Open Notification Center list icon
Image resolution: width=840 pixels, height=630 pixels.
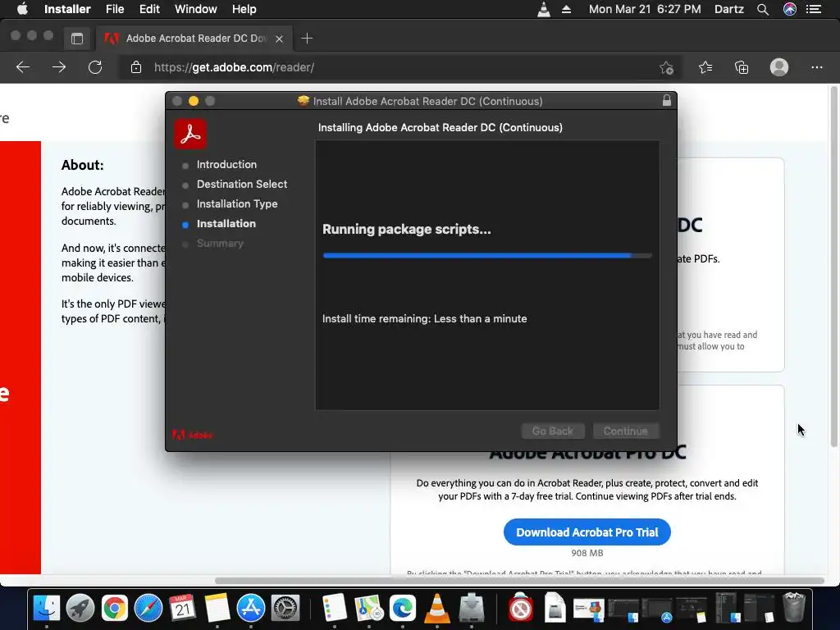coord(814,9)
